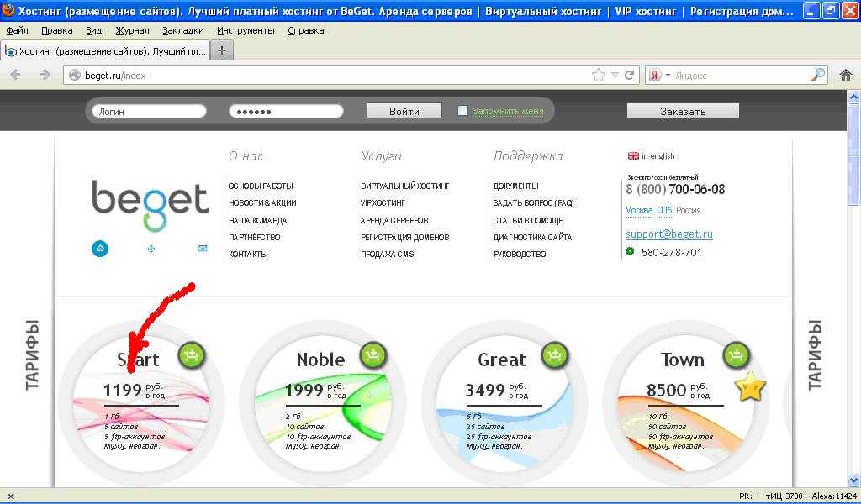Open the Справка menu
Image resolution: width=861 pixels, height=504 pixels.
click(x=305, y=30)
